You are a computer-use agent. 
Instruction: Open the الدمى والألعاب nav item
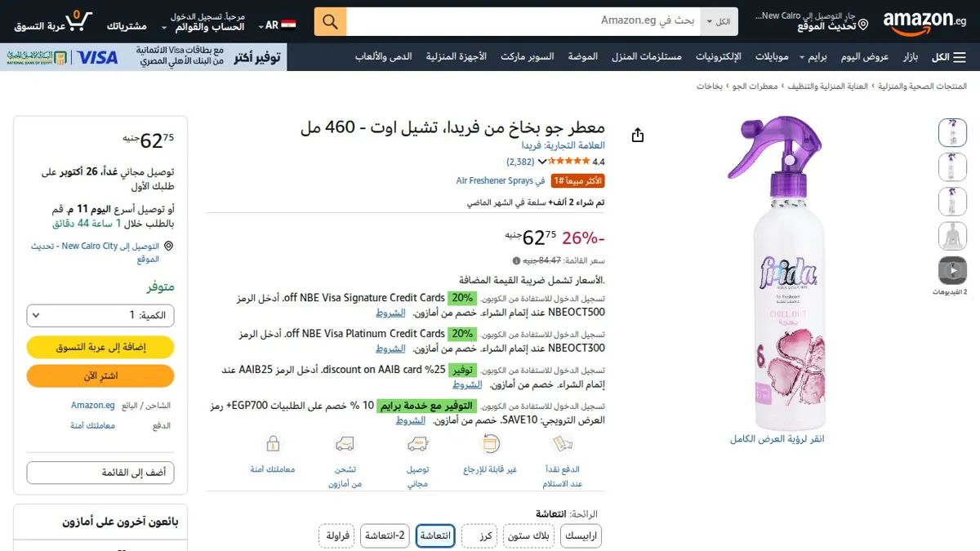pos(384,57)
